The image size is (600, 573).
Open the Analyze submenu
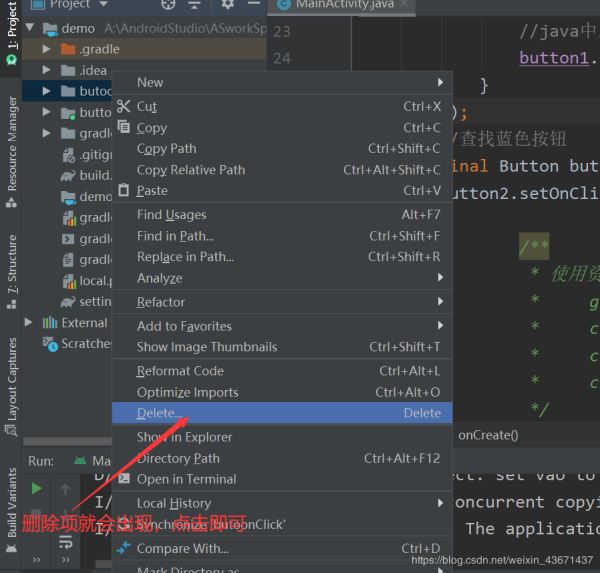click(282, 278)
